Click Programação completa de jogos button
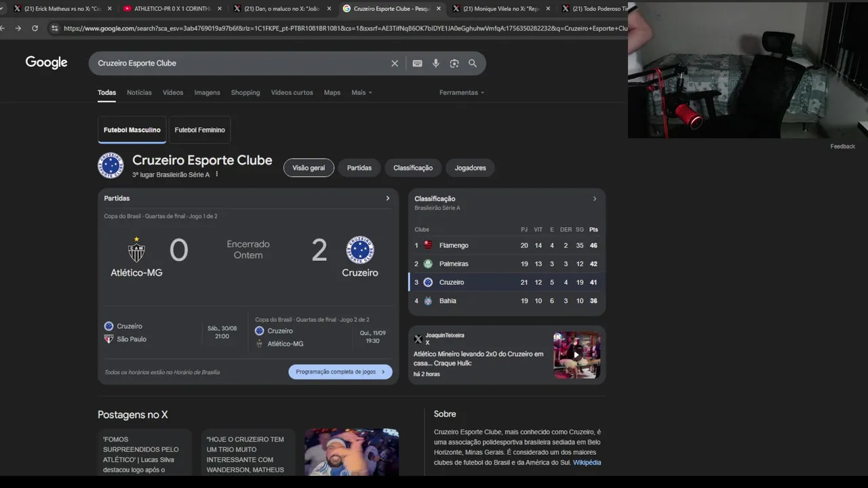The image size is (868, 488). (x=340, y=371)
